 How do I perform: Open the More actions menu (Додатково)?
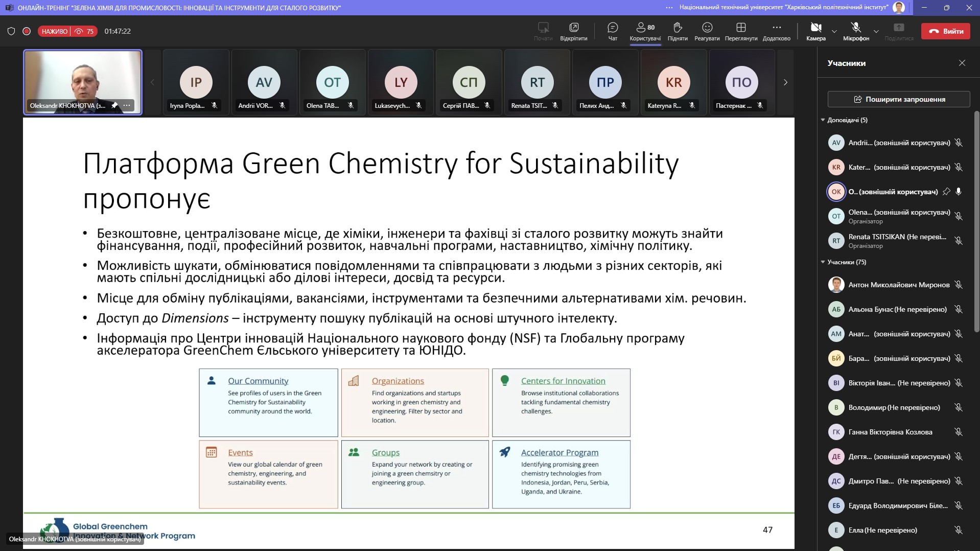pyautogui.click(x=776, y=31)
